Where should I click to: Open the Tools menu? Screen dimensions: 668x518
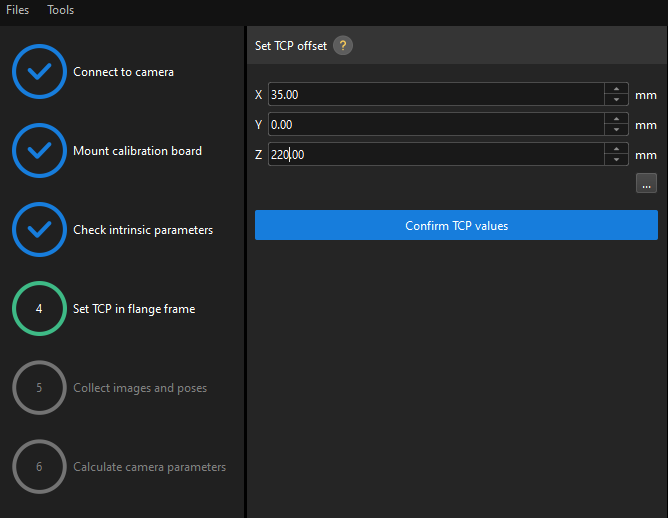61,10
